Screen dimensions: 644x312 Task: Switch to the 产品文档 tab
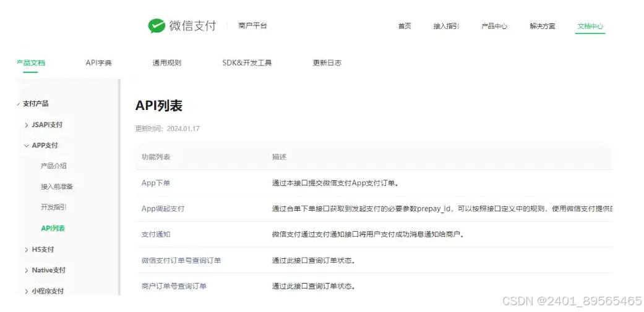coord(31,63)
